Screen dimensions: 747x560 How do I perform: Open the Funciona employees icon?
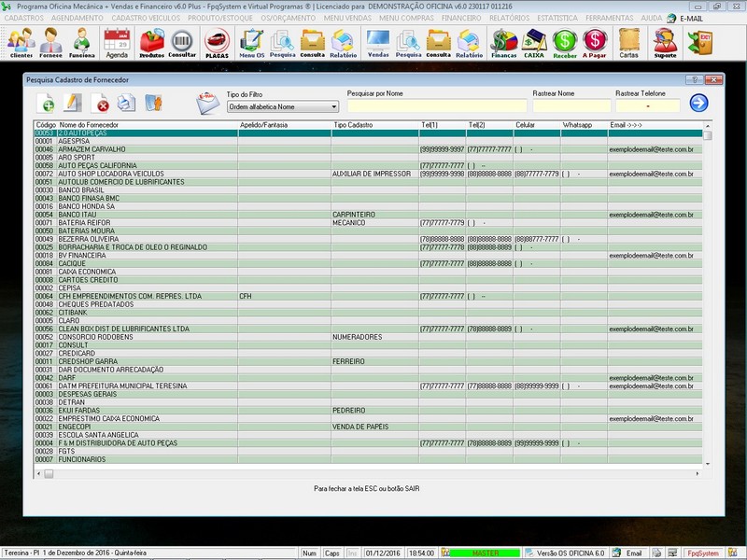coord(82,43)
